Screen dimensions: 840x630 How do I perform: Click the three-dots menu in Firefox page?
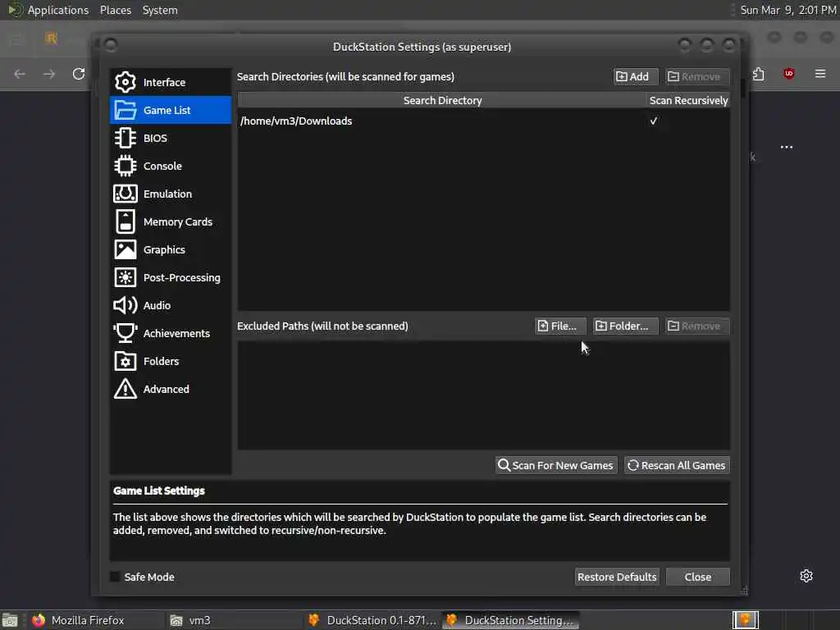(787, 147)
